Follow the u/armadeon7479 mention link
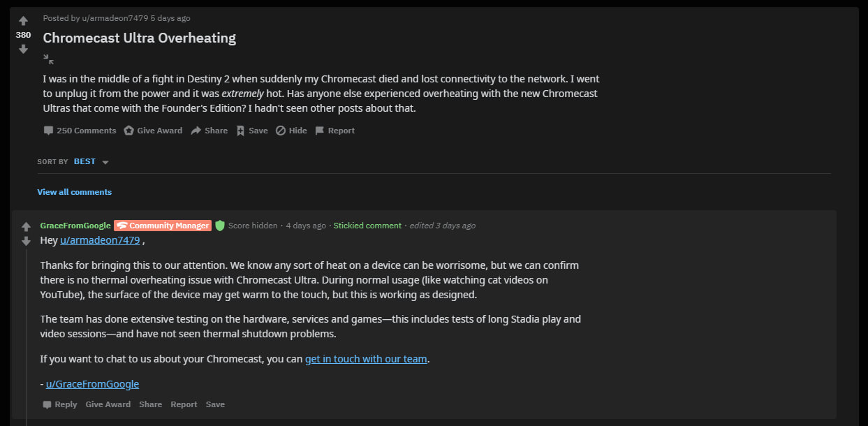 tap(100, 240)
